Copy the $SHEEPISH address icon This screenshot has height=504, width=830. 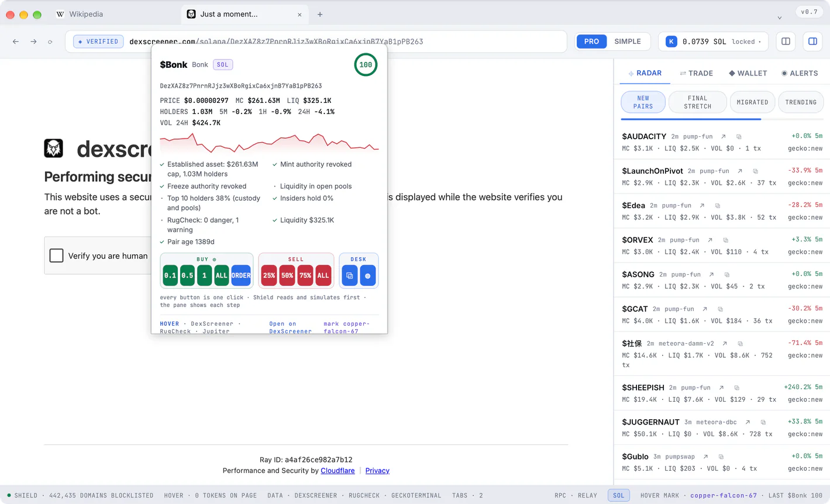(736, 388)
